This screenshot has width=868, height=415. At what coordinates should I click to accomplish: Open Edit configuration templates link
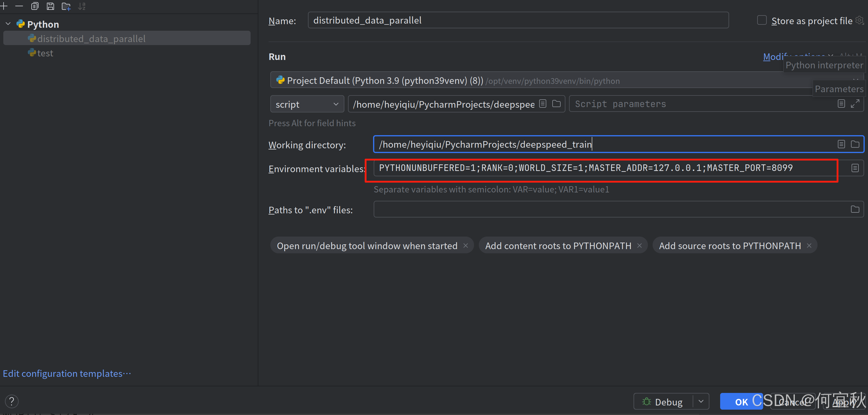tap(67, 374)
